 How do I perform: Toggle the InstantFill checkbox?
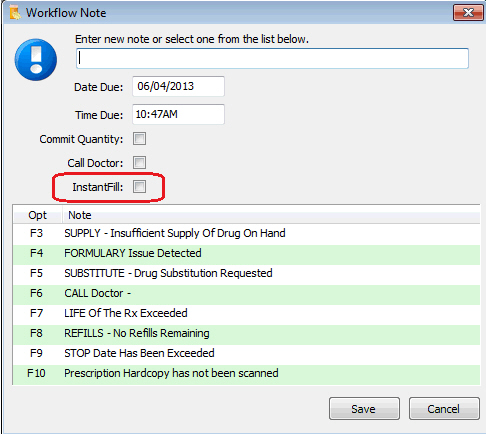[139, 187]
